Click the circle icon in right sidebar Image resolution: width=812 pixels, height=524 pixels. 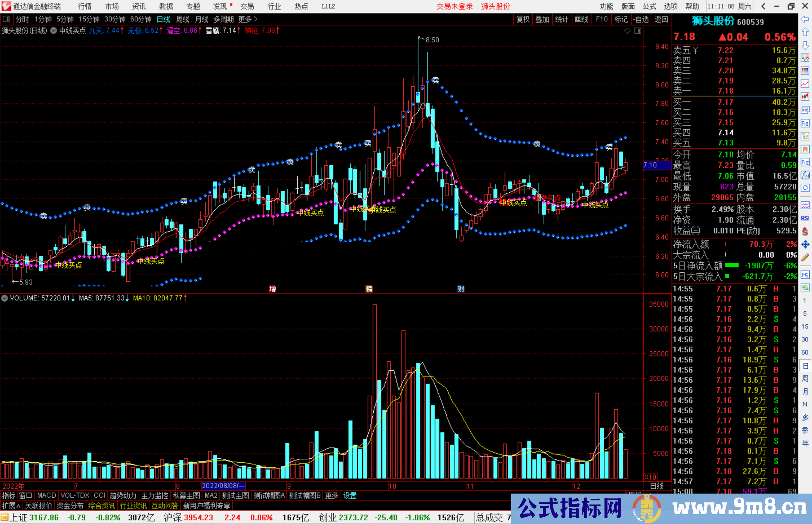click(805, 188)
